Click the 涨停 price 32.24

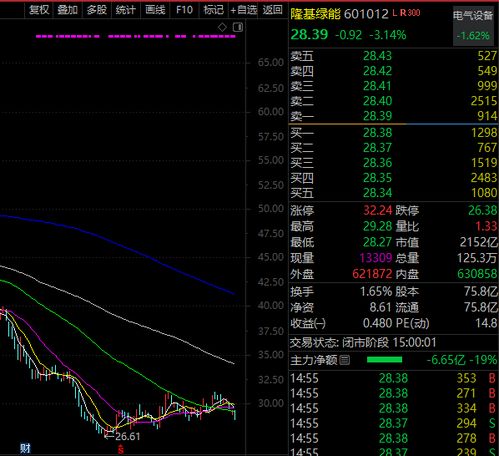pyautogui.click(x=378, y=210)
